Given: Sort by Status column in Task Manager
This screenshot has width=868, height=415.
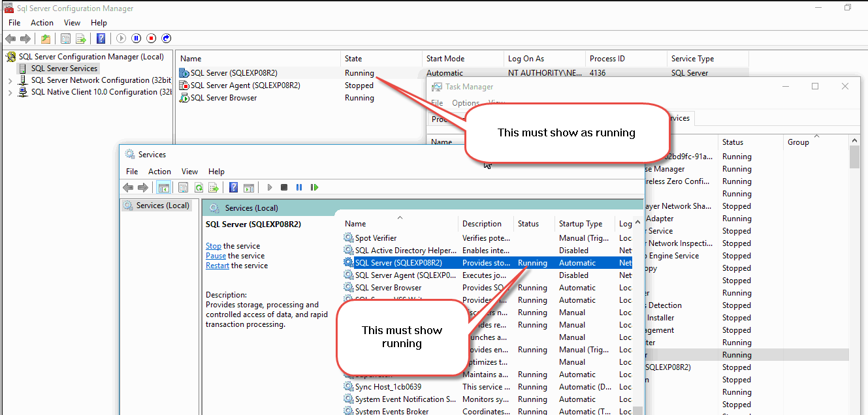Looking at the screenshot, I should tap(750, 142).
